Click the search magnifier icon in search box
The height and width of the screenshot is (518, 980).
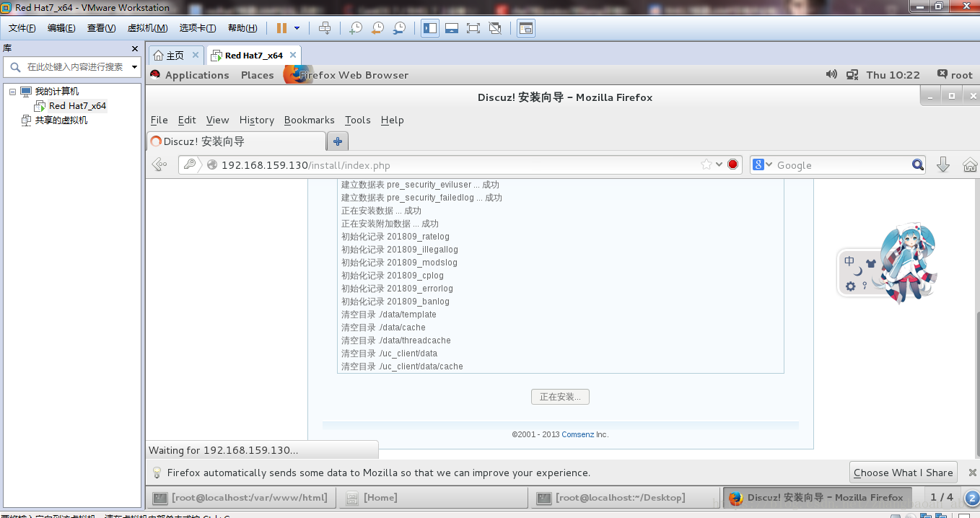(x=918, y=165)
